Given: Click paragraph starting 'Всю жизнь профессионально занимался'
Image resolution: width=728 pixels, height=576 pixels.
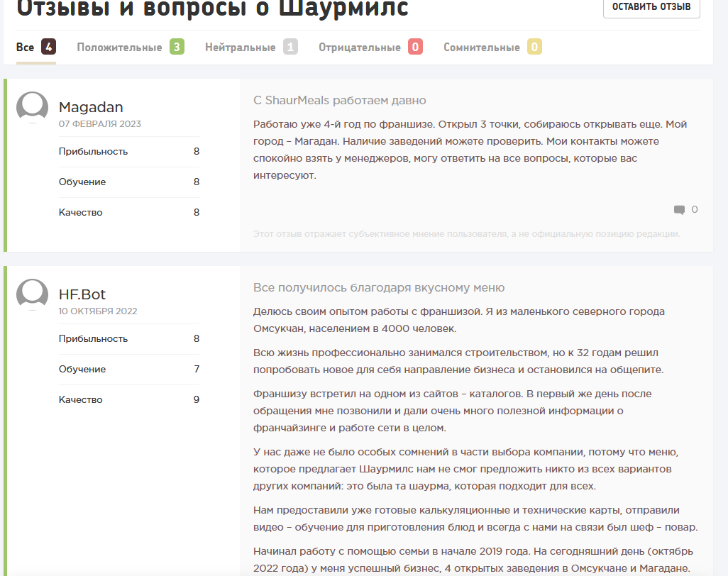Looking at the screenshot, I should coord(458,361).
